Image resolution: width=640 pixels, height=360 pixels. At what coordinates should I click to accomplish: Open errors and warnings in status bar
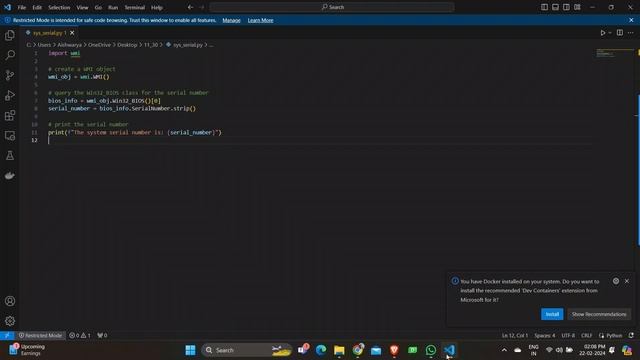click(80, 335)
